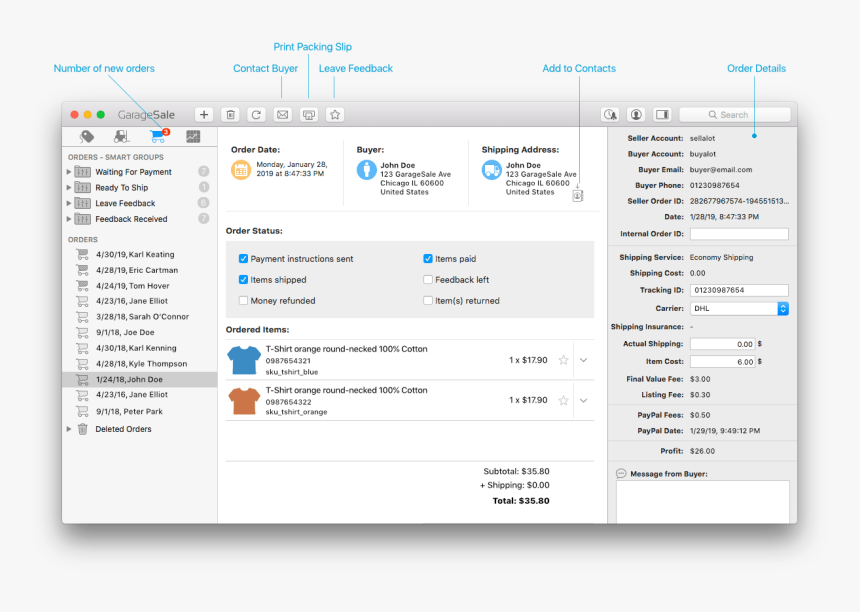Click the Leave Feedback star icon
Image resolution: width=860 pixels, height=612 pixels.
coord(334,114)
